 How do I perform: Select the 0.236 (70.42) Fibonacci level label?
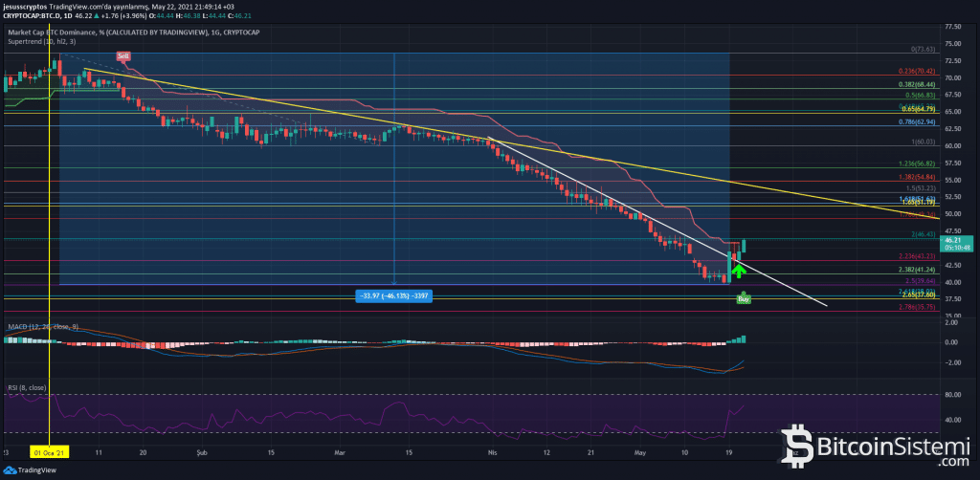pos(916,71)
